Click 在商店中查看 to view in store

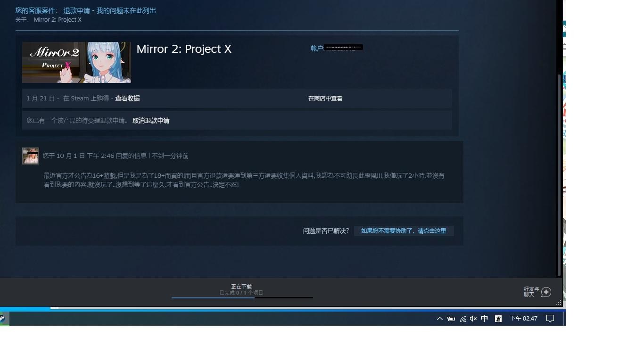325,99
